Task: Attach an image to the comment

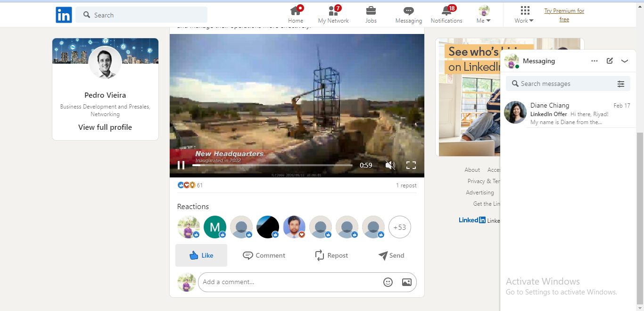Action: pyautogui.click(x=407, y=282)
